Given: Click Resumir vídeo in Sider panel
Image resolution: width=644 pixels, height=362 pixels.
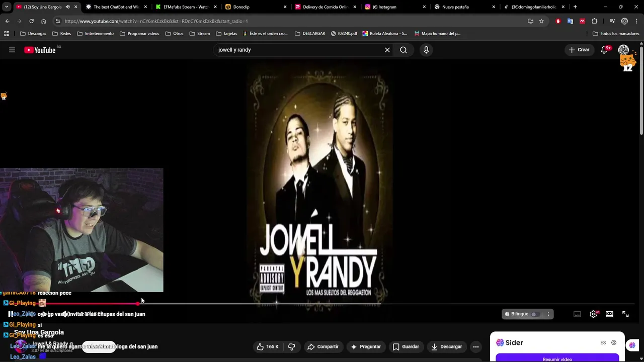Looking at the screenshot, I should coord(557,359).
